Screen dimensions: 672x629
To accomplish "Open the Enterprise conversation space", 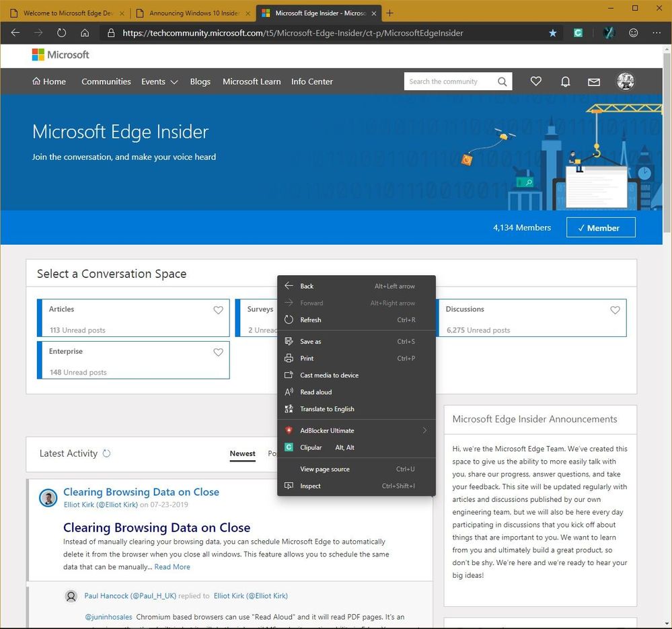I will click(x=133, y=360).
